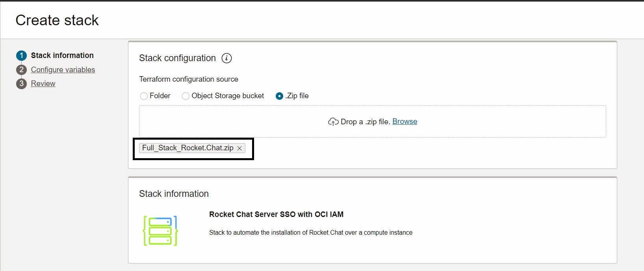Screen dimensions: 644x271
Task: Remove the Full_Stack_Rocket.Chat.zip file
Action: [239, 148]
